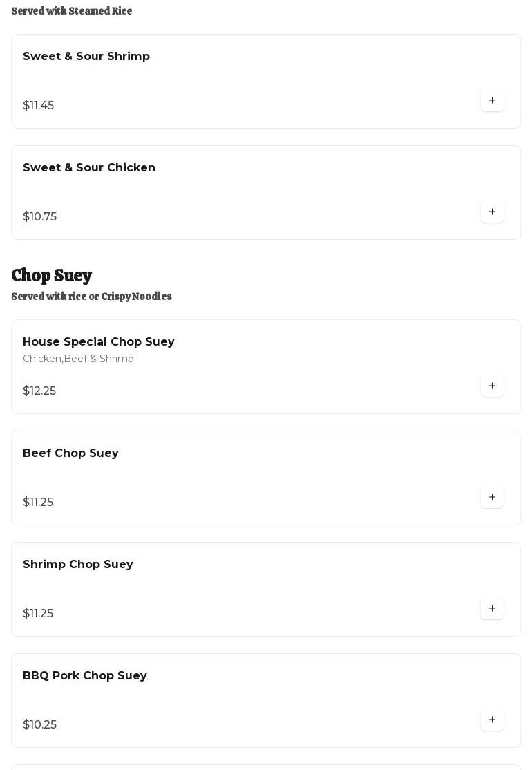Click the $12.25 price label

39,391
